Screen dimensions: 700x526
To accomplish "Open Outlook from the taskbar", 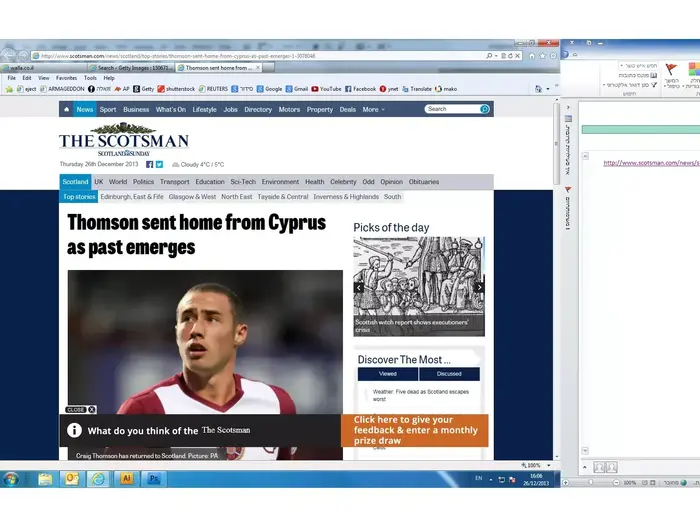I will tap(72, 479).
